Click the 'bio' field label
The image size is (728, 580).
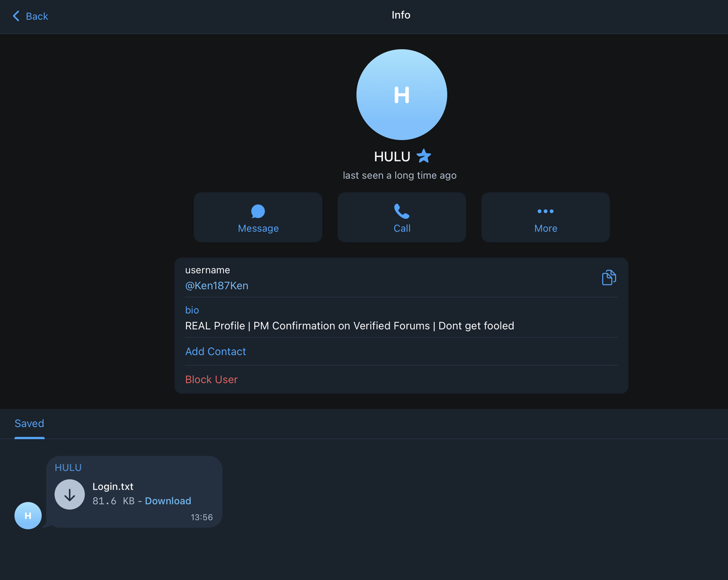point(192,310)
